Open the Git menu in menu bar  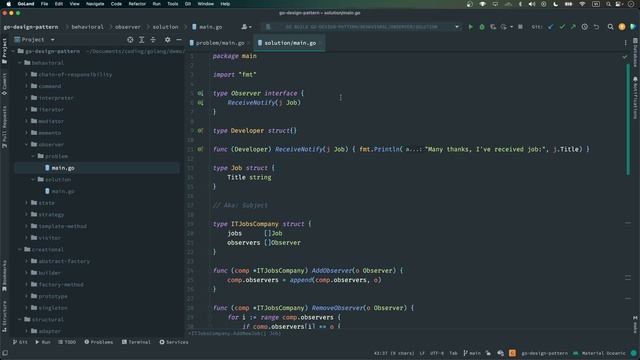[x=188, y=4]
